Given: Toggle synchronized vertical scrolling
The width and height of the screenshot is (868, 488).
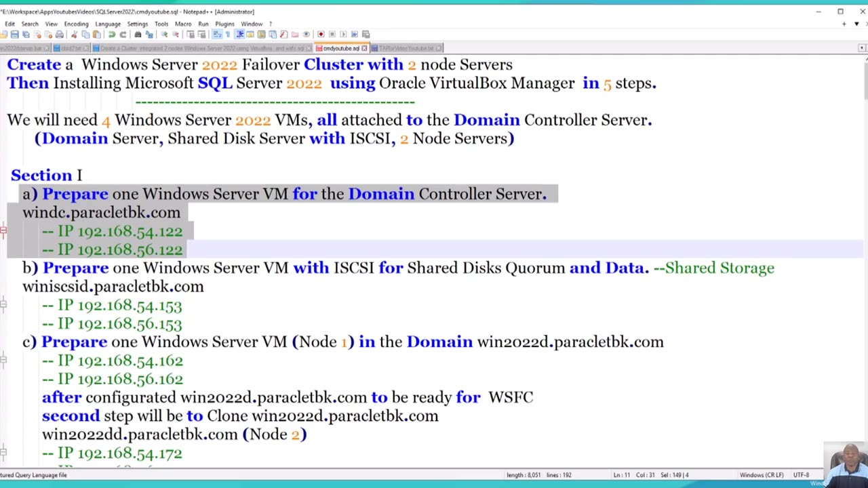Looking at the screenshot, I should (191, 34).
